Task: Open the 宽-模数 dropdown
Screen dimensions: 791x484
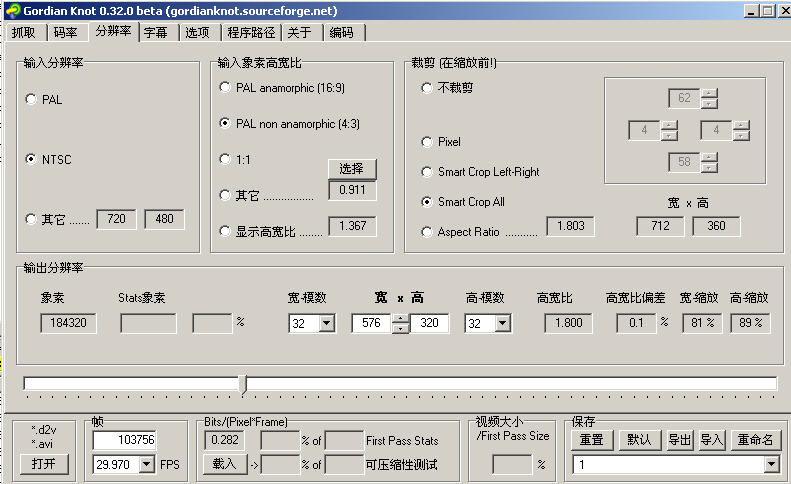Action: pos(327,323)
